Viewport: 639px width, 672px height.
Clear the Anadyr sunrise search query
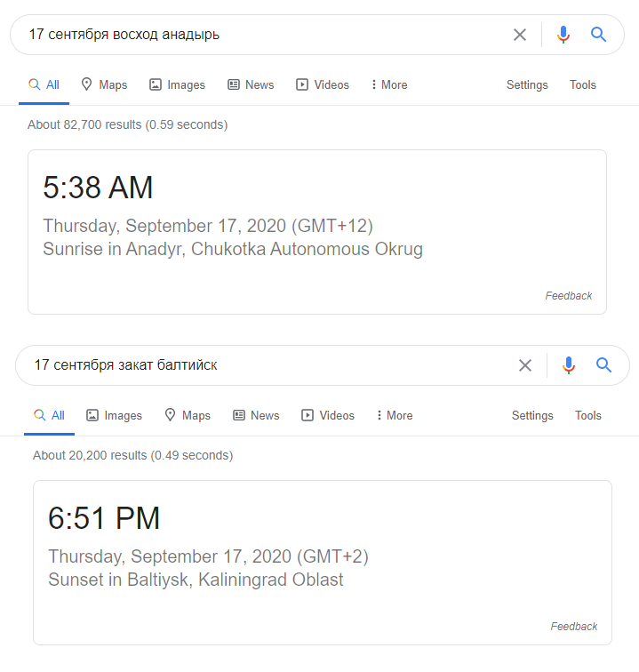click(520, 35)
